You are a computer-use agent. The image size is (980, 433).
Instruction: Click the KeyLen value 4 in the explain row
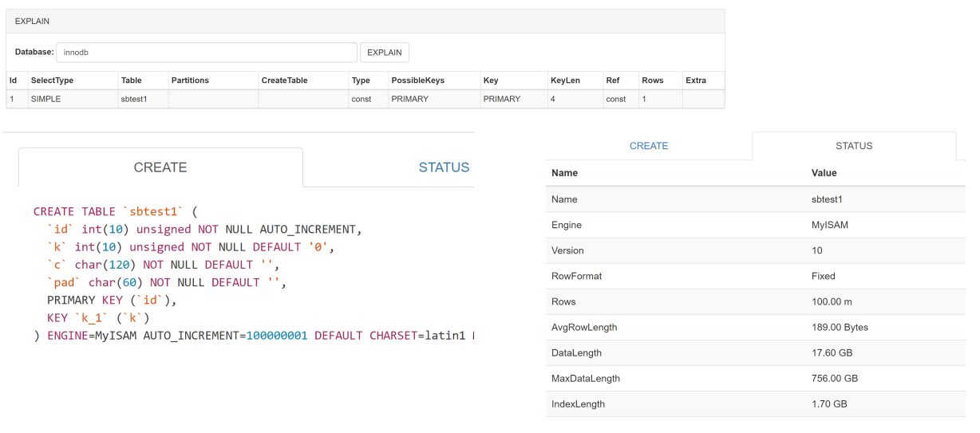pyautogui.click(x=553, y=99)
